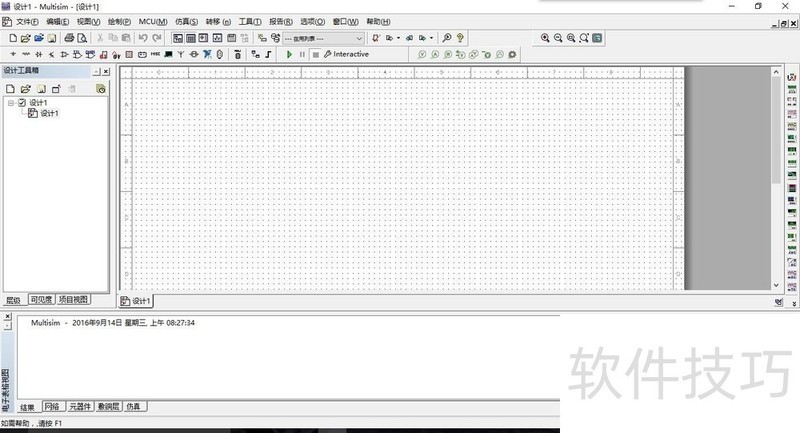Viewport: 800px width, 433px height.
Task: Open 绘制 menu
Action: pyautogui.click(x=119, y=22)
